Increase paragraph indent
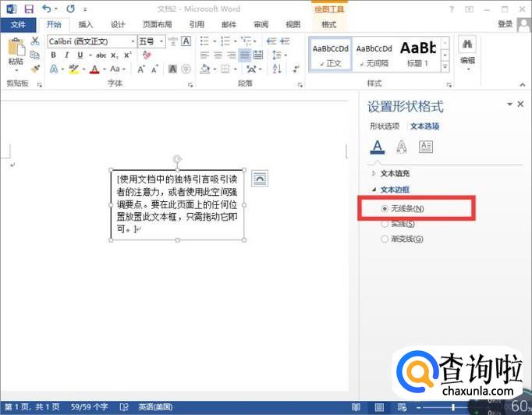The width and height of the screenshot is (532, 415). coord(285,41)
